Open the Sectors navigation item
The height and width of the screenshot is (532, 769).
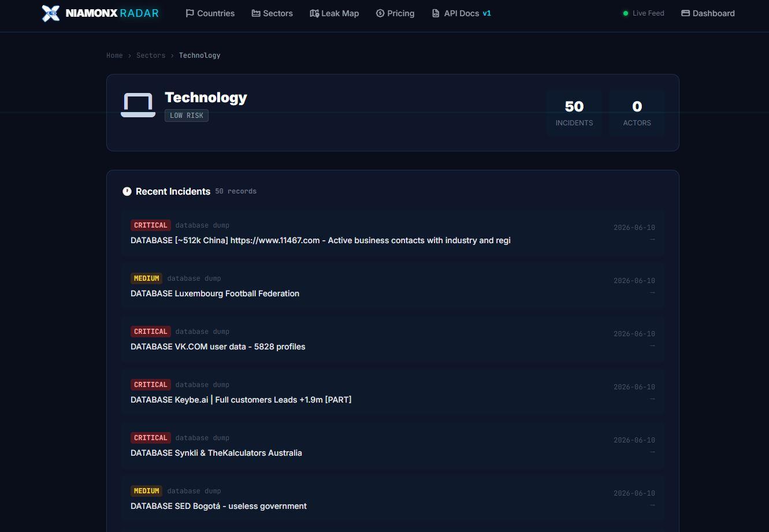[x=272, y=13]
